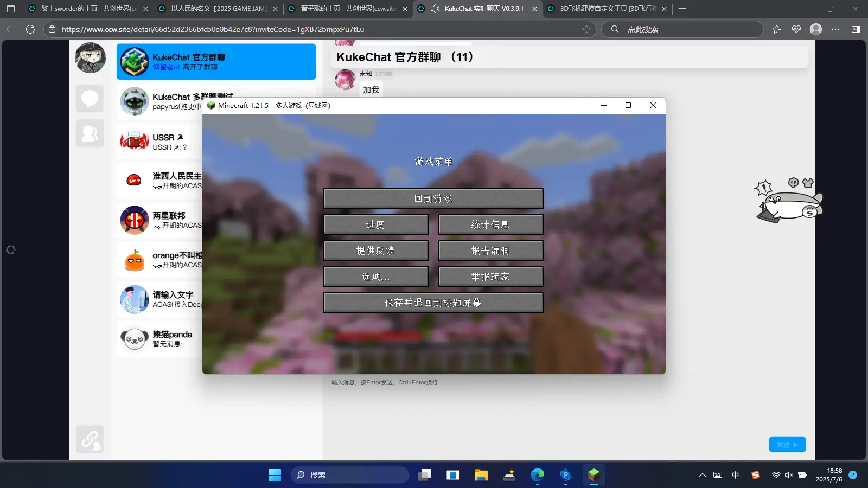The width and height of the screenshot is (868, 488).
Task: Click volume muted tray icon
Action: tap(789, 475)
